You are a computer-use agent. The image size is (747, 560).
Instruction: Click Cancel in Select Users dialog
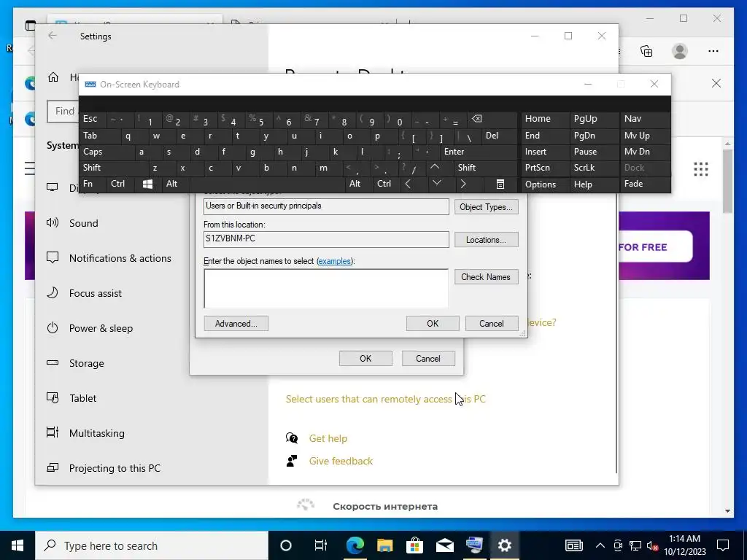(x=492, y=323)
